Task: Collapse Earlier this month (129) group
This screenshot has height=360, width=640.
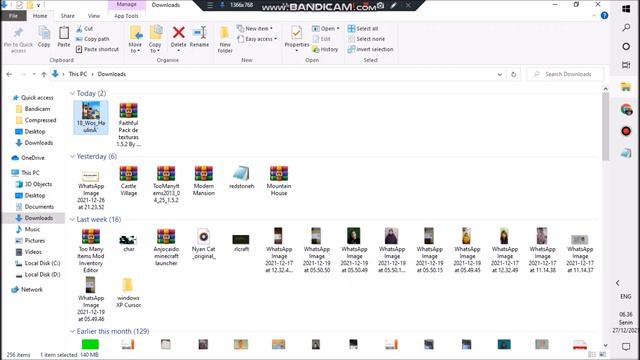Action: pos(72,331)
